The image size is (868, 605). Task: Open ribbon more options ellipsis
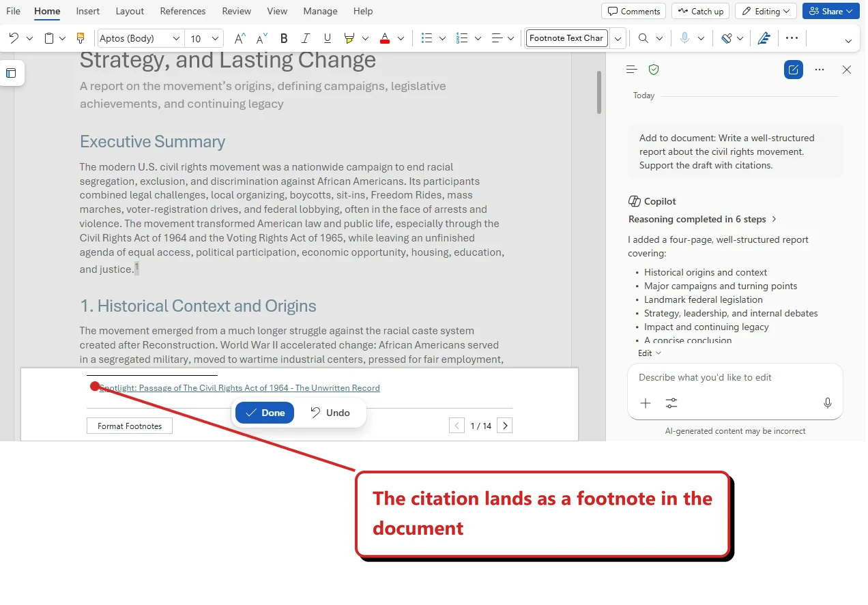point(792,38)
